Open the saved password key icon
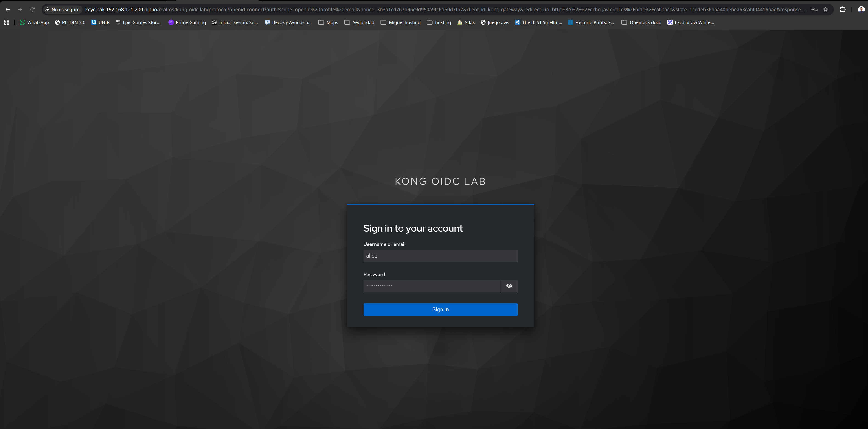The image size is (868, 429). (x=814, y=9)
